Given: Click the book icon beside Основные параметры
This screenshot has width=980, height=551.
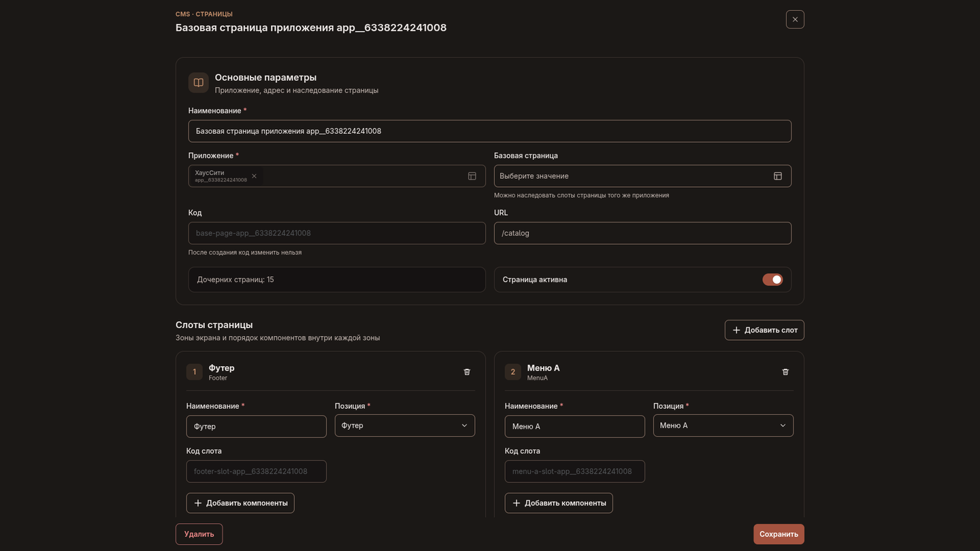Looking at the screenshot, I should (199, 82).
